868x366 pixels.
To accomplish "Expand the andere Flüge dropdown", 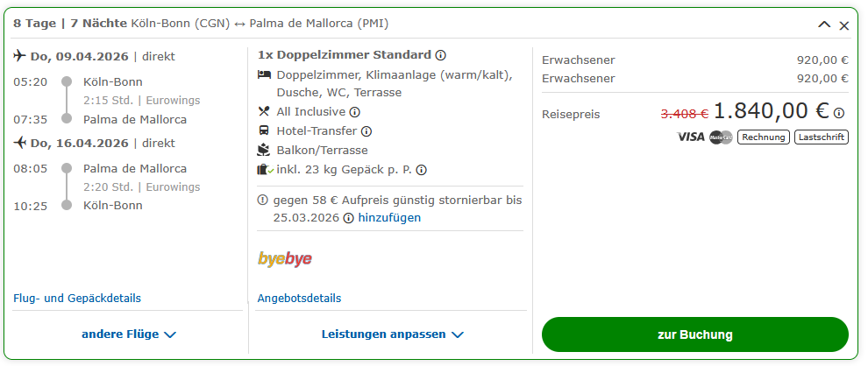I will (129, 334).
